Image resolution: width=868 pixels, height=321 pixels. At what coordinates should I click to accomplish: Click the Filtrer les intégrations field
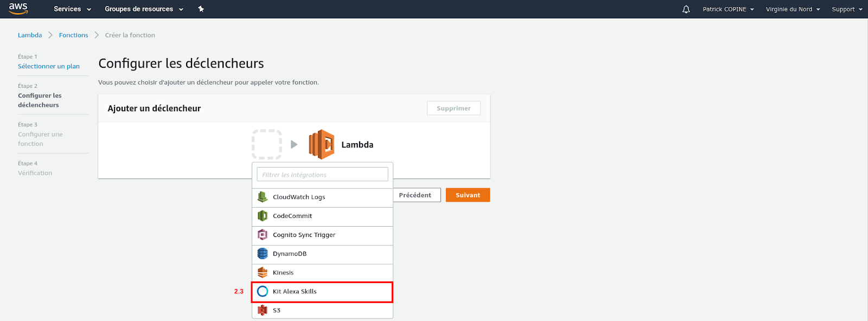(322, 175)
